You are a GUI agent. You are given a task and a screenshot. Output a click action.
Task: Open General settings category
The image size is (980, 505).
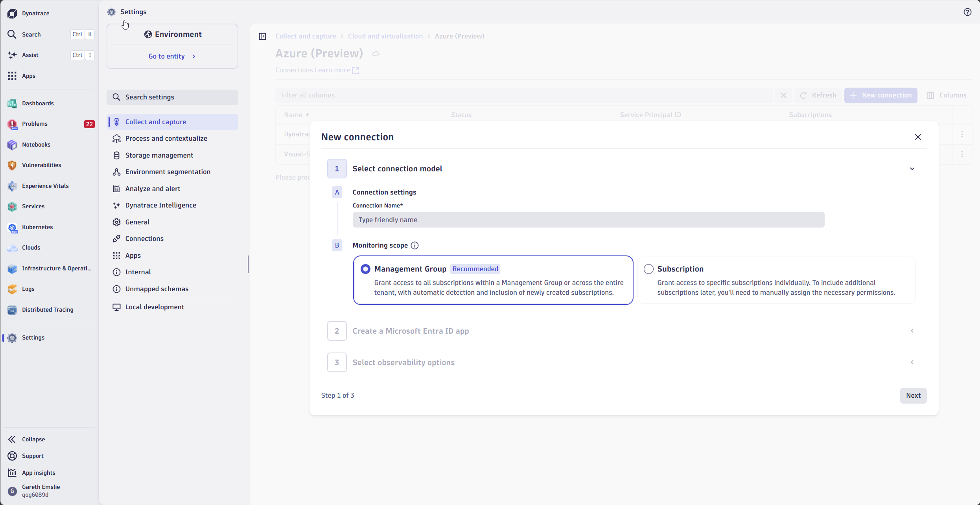173,222
